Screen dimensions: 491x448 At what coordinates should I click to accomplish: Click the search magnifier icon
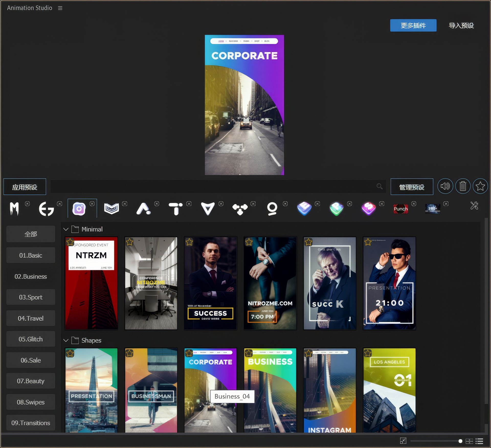(x=380, y=187)
